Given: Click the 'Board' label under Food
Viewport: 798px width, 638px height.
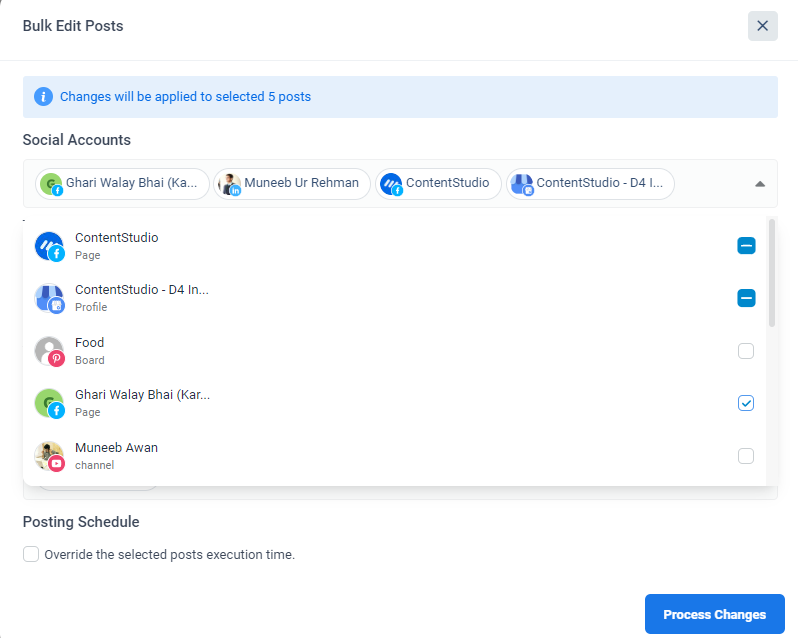Looking at the screenshot, I should [90, 360].
